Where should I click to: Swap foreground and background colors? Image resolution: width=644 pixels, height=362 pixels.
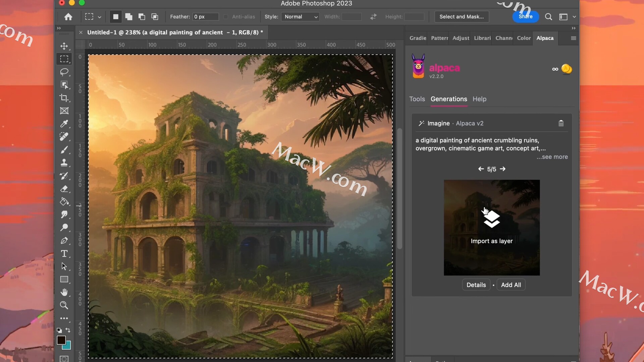click(68, 330)
